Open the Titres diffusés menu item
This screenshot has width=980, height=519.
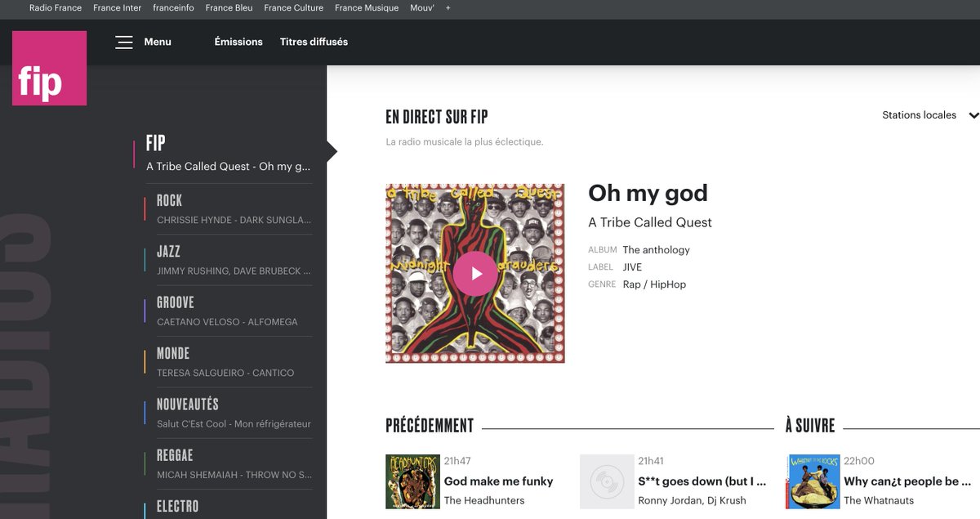(314, 42)
